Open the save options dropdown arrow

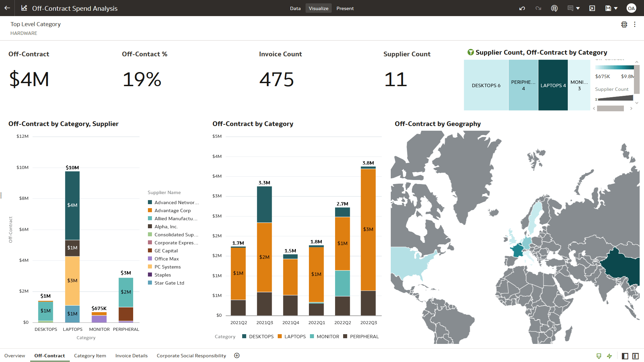point(615,8)
